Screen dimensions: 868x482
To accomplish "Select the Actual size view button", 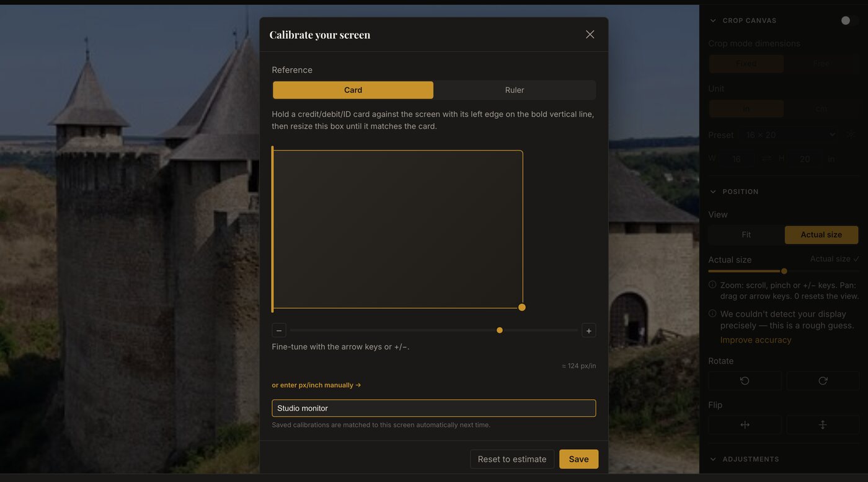I will click(821, 235).
